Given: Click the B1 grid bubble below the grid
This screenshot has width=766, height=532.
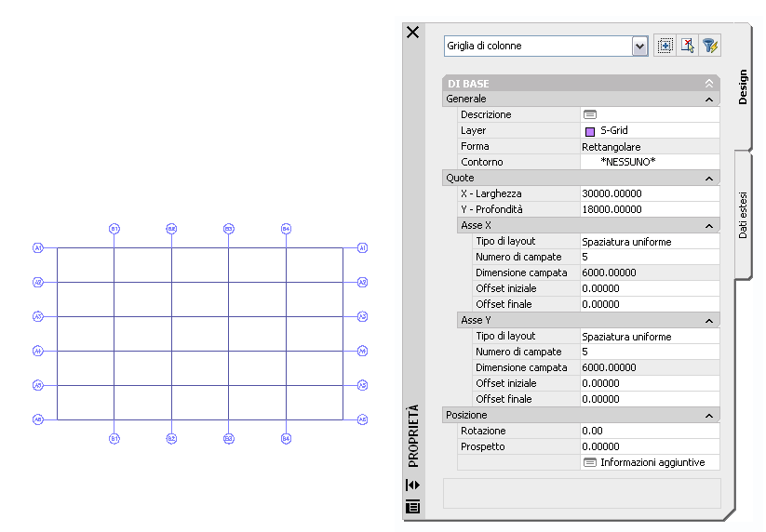Looking at the screenshot, I should pyautogui.click(x=114, y=439).
